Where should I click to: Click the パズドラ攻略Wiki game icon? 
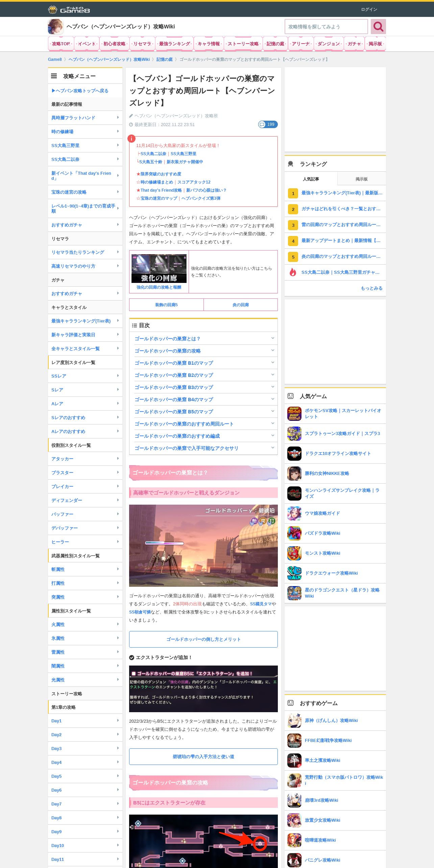294,533
